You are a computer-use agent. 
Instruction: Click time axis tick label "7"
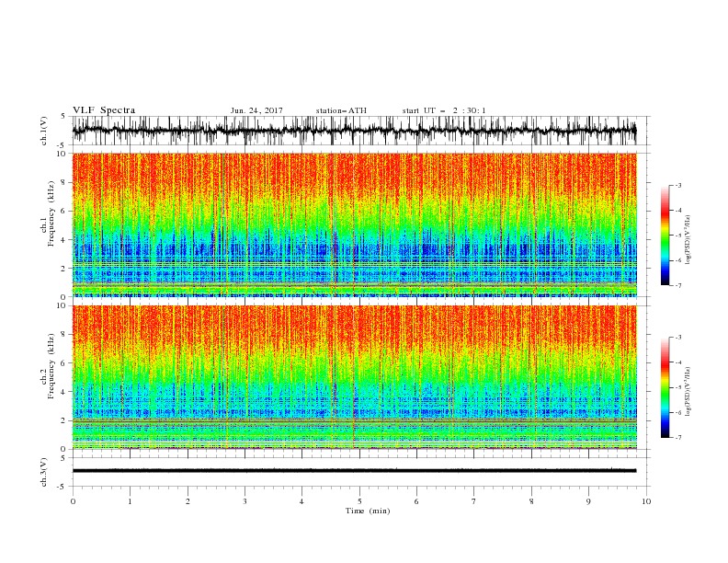coord(473,501)
